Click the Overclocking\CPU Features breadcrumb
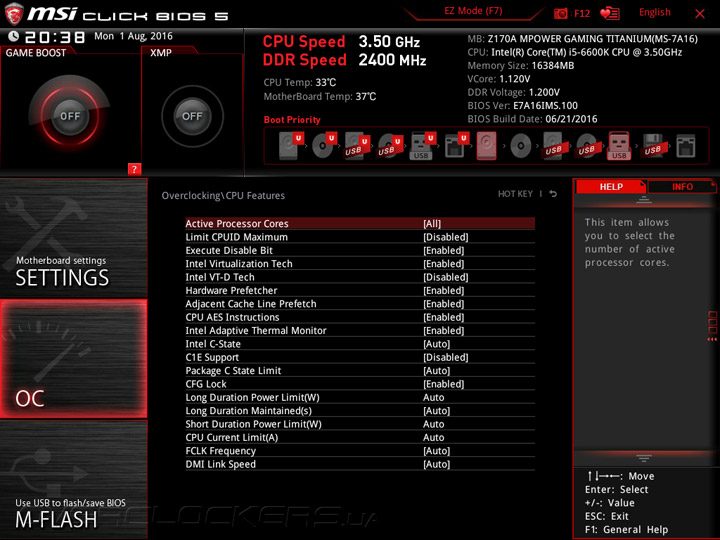The height and width of the screenshot is (540, 720). pos(223,196)
